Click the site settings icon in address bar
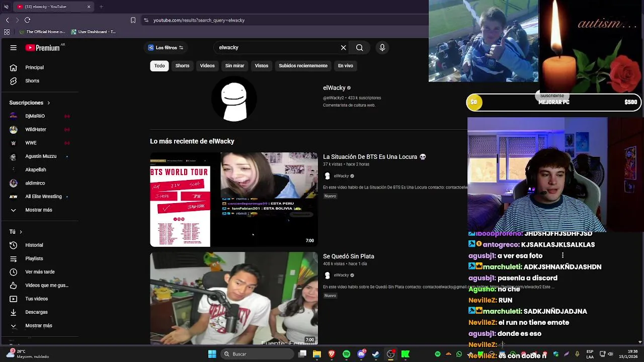 point(146,20)
